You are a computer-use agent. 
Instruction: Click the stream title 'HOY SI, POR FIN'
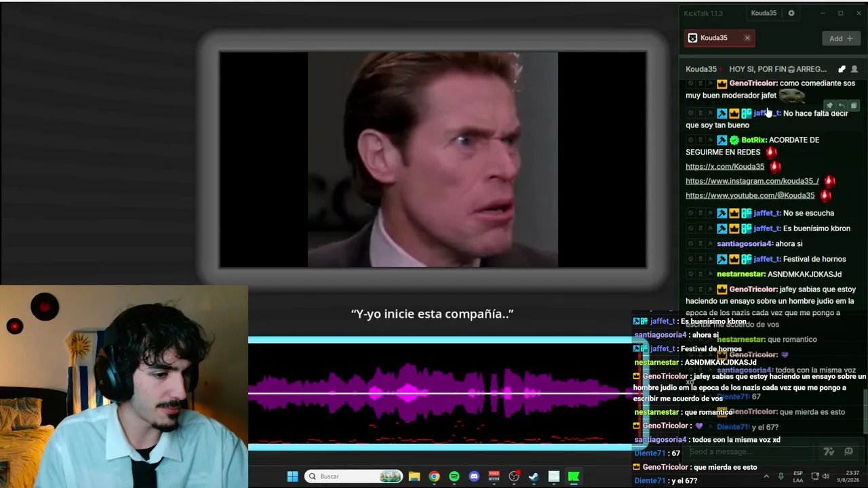click(778, 69)
